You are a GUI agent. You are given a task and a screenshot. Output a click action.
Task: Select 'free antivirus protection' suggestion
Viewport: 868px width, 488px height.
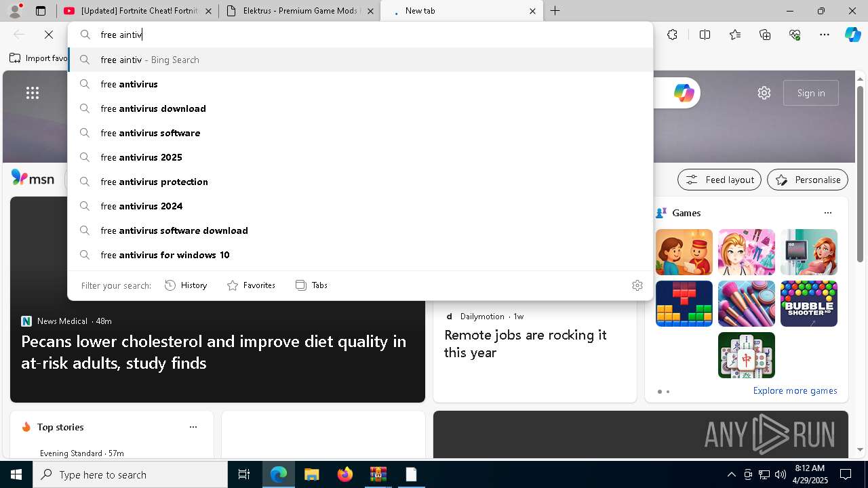361,182
